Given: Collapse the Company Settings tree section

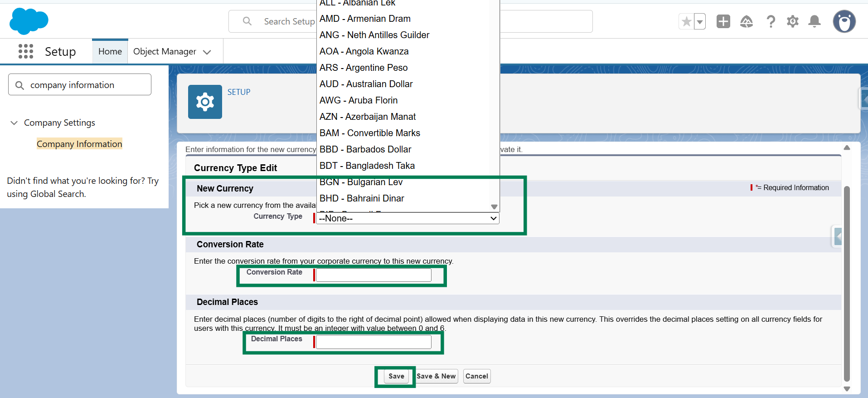Looking at the screenshot, I should [14, 123].
